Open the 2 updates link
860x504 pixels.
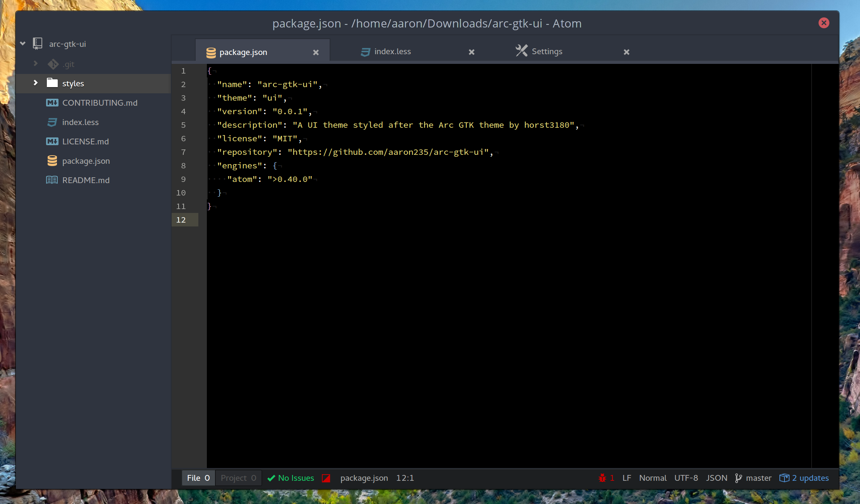(810, 478)
